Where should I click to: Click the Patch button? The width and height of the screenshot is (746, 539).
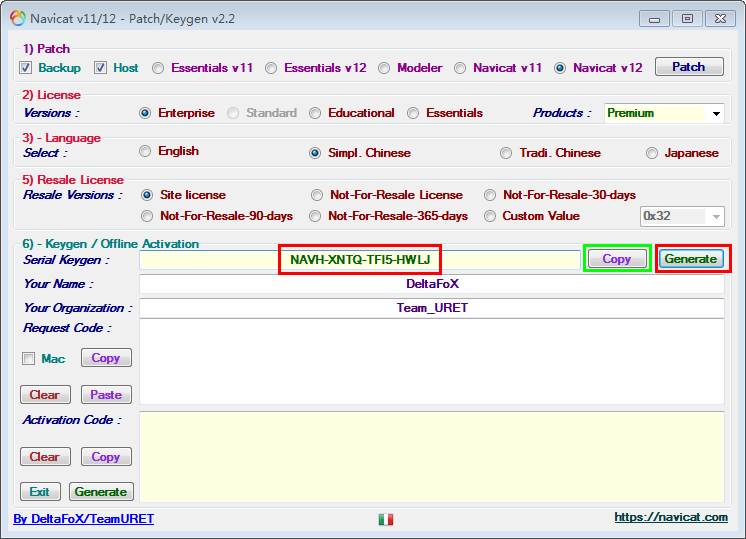point(689,67)
